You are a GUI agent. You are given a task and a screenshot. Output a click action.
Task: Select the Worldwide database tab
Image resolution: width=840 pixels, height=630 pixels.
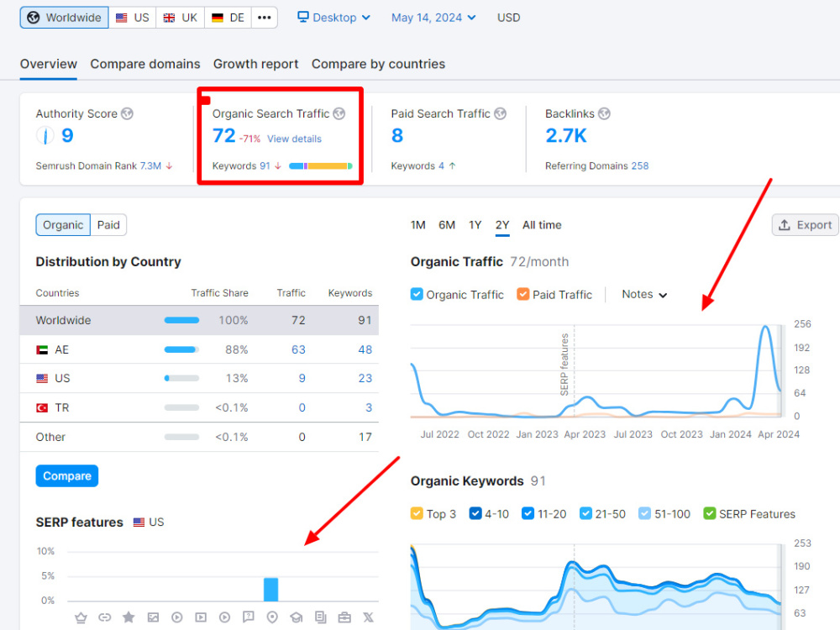tap(65, 18)
